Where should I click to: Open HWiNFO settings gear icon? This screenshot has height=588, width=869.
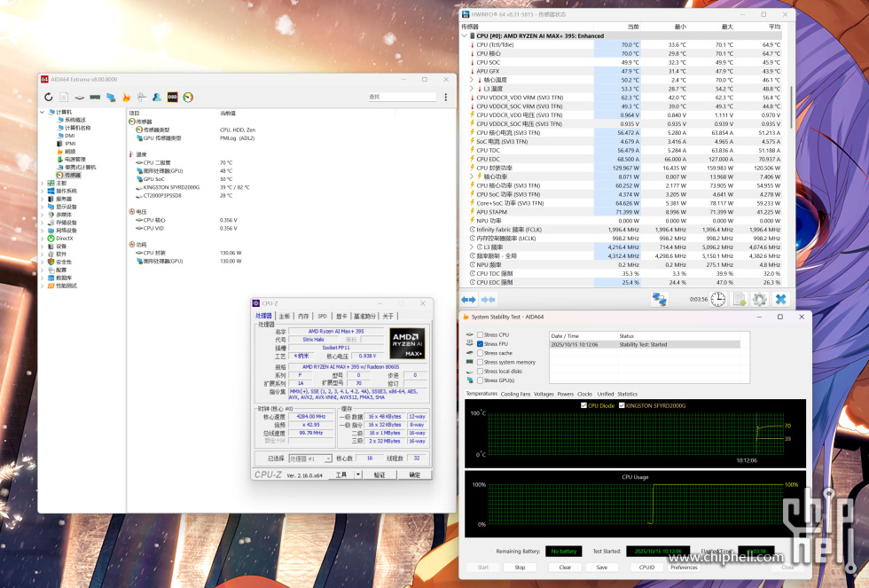coord(759,300)
